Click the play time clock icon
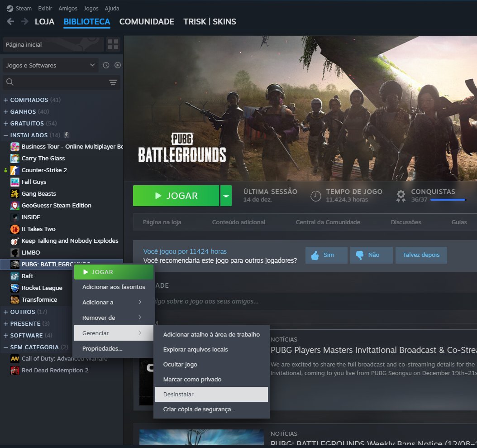The image size is (477, 448). 315,196
